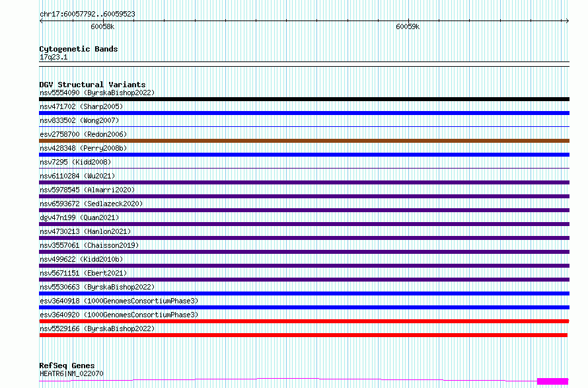
Task: Click the nsv499622 (Kidd2010b) label
Action: coord(81,259)
